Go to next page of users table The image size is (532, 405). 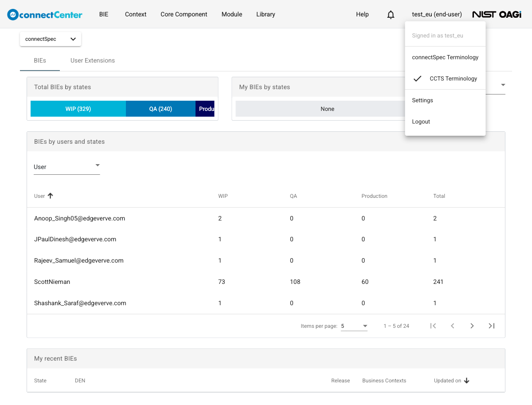(x=472, y=326)
